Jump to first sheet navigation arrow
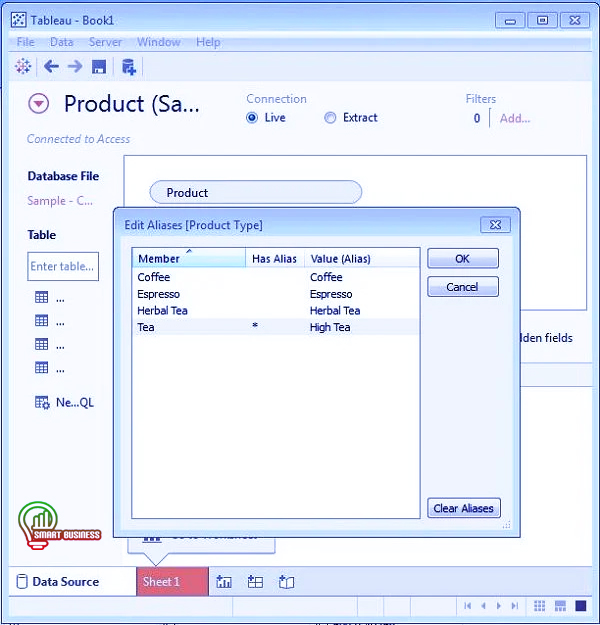Image resolution: width=600 pixels, height=625 pixels. tap(468, 606)
